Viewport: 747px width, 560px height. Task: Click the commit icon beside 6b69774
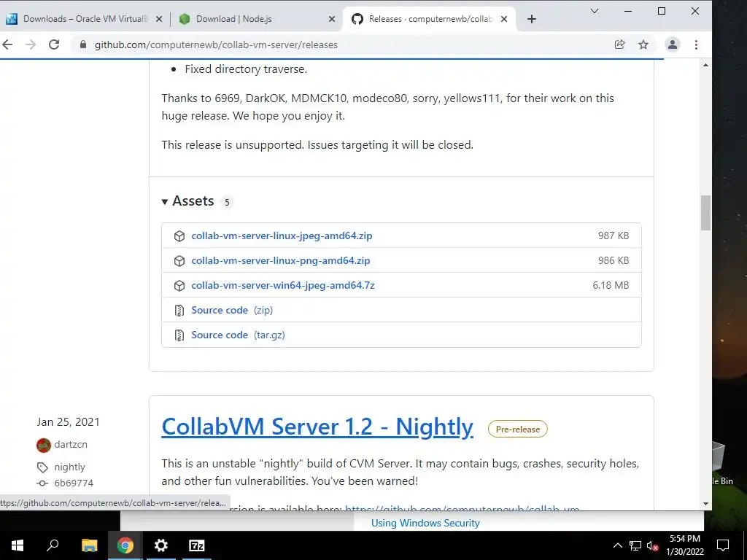click(42, 483)
